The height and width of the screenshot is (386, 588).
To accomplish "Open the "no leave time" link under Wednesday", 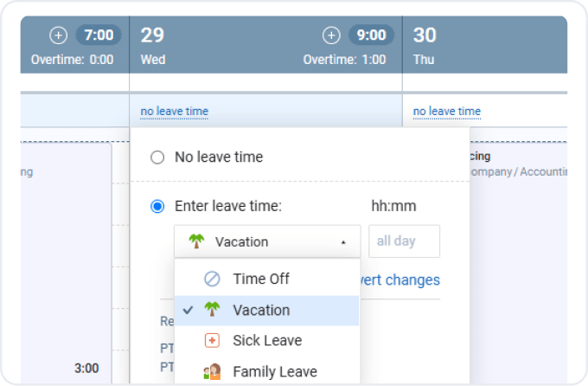I will [174, 112].
